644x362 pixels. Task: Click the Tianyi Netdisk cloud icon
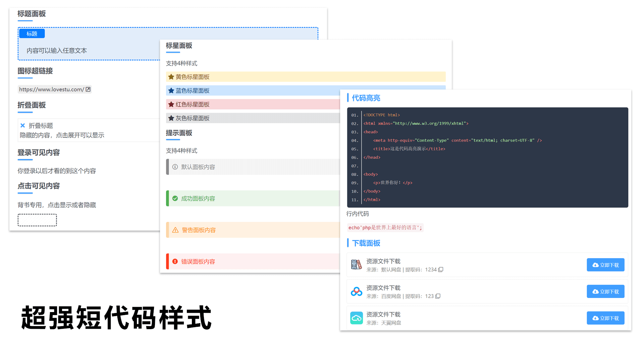[x=357, y=318]
